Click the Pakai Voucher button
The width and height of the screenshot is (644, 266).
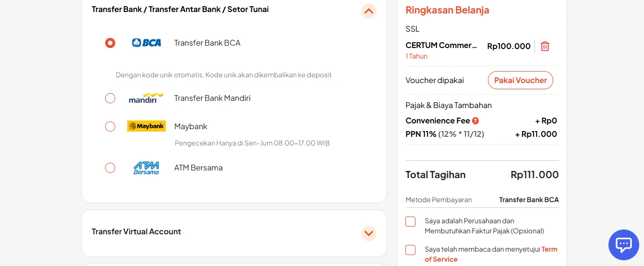coord(520,80)
